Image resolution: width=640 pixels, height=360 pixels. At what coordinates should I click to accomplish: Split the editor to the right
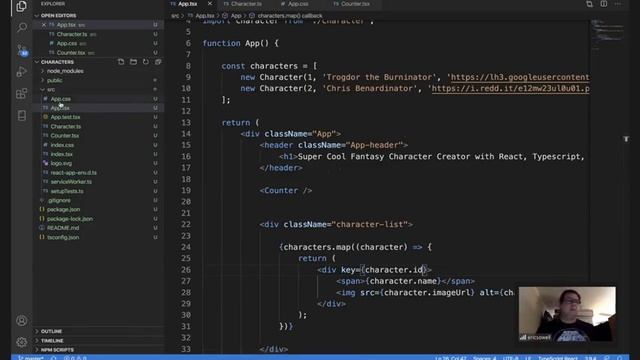pyautogui.click(x=604, y=4)
